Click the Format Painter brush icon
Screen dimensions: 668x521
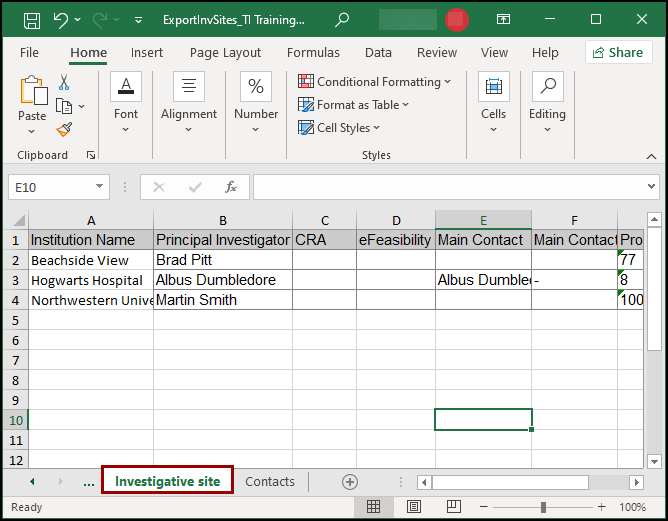point(64,129)
